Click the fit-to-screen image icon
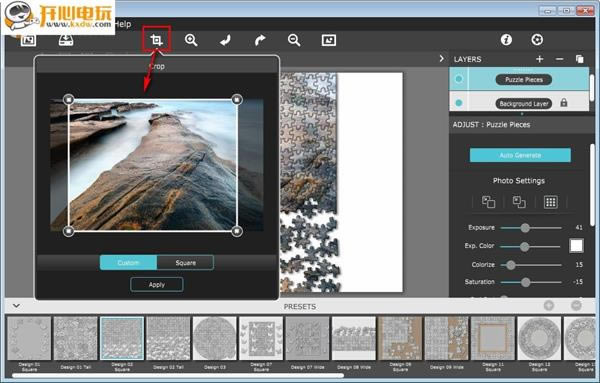 (329, 40)
